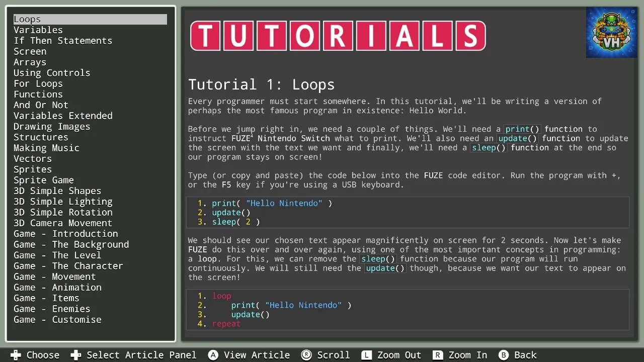Viewport: 644px width, 362px height.
Task: Click the plus icon beside Select Article Panel
Action: coord(76,355)
